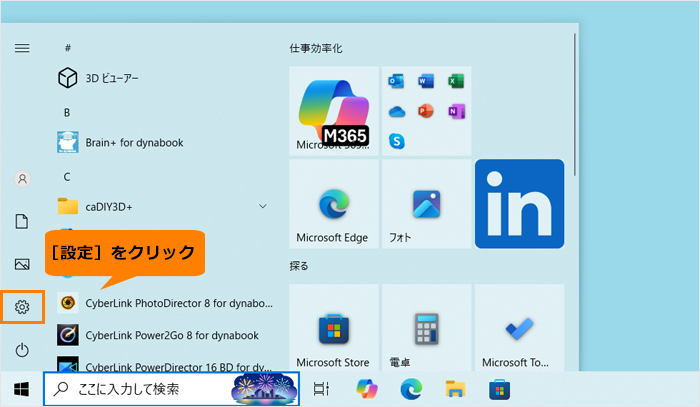
Task: Open the Microsoft Store tile
Action: coord(333,328)
